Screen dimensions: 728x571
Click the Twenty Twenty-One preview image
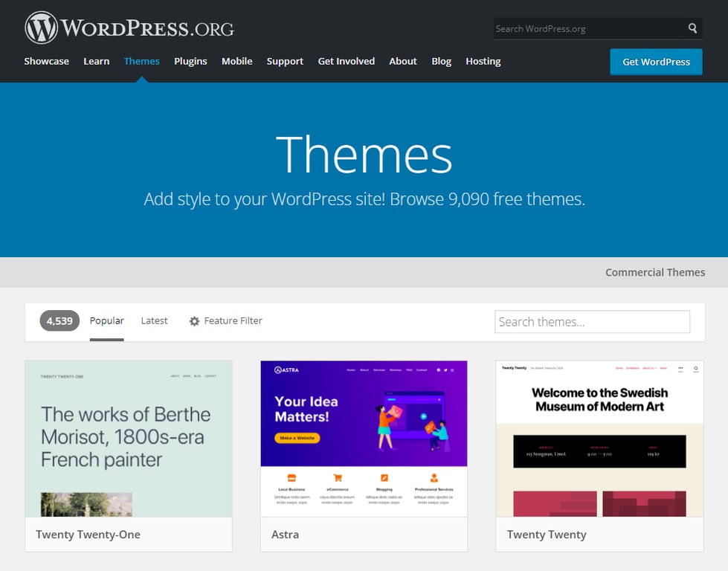tap(128, 437)
